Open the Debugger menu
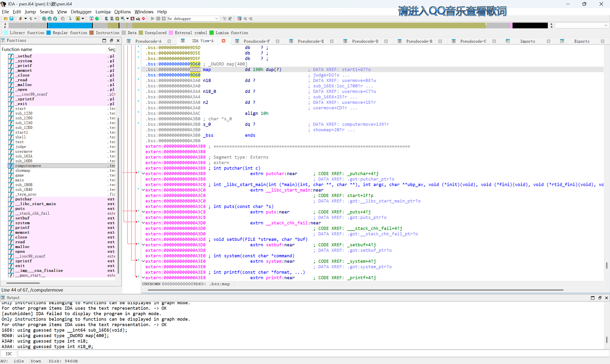 coord(81,11)
